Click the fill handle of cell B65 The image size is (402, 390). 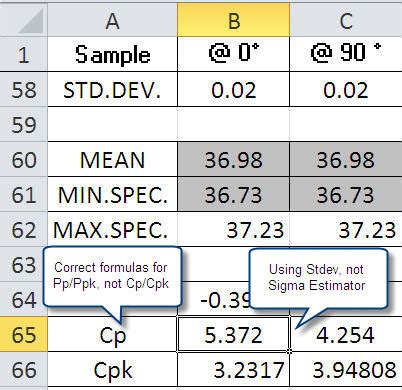point(289,351)
